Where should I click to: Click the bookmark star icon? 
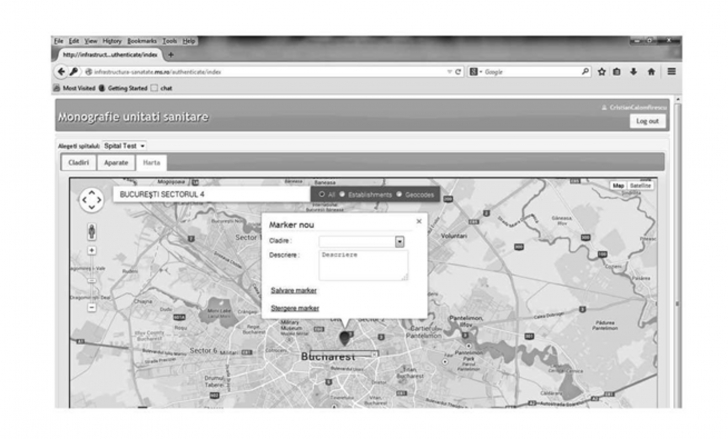coord(600,72)
